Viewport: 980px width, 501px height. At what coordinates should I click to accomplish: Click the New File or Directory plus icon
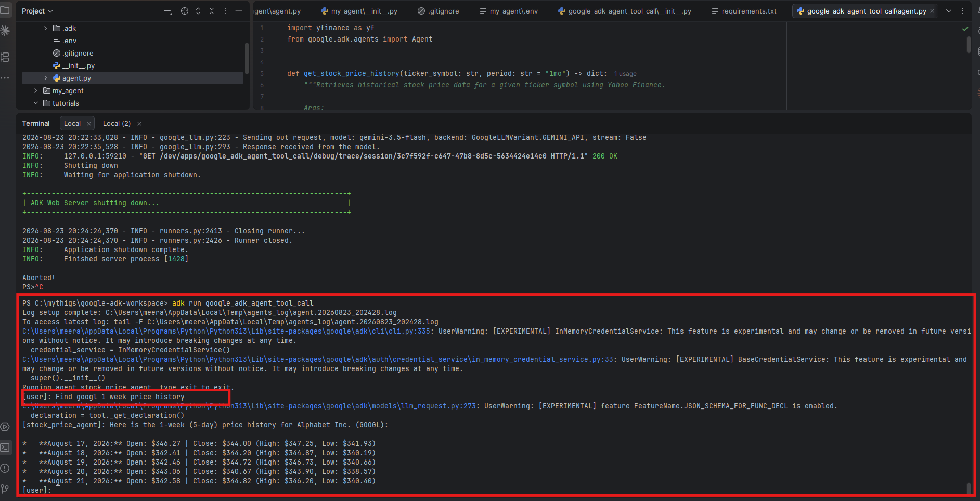[167, 11]
